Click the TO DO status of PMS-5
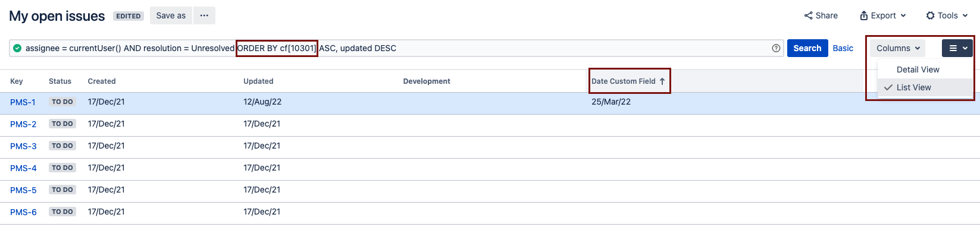The height and width of the screenshot is (227, 980). tap(62, 190)
